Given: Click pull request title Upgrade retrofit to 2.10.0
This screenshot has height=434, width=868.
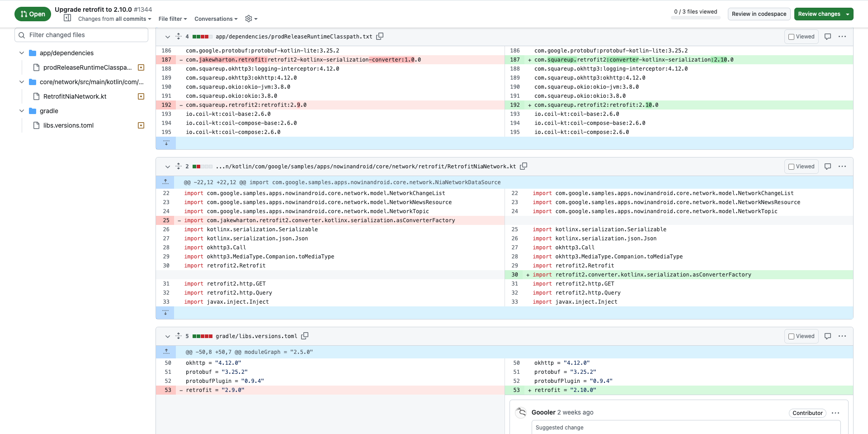Looking at the screenshot, I should point(94,10).
